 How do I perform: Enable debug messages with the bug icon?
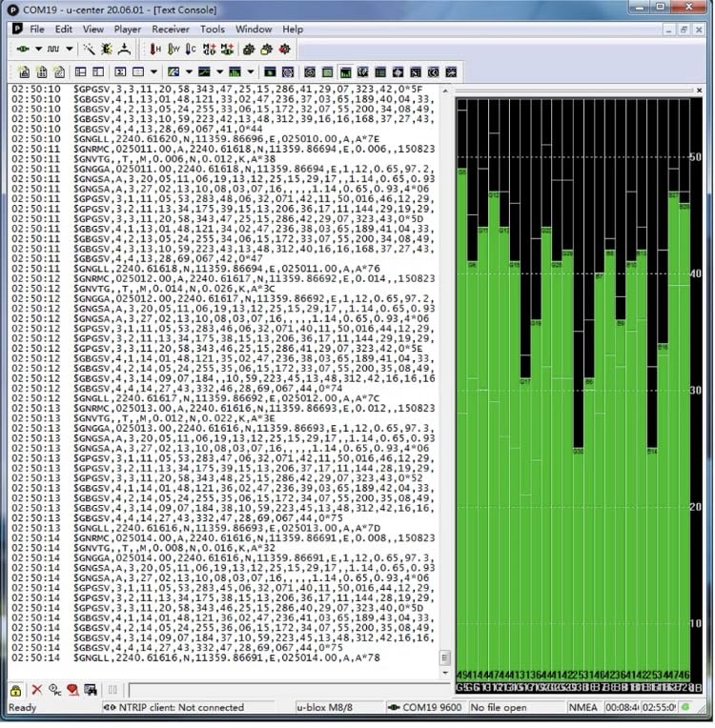coord(107,49)
